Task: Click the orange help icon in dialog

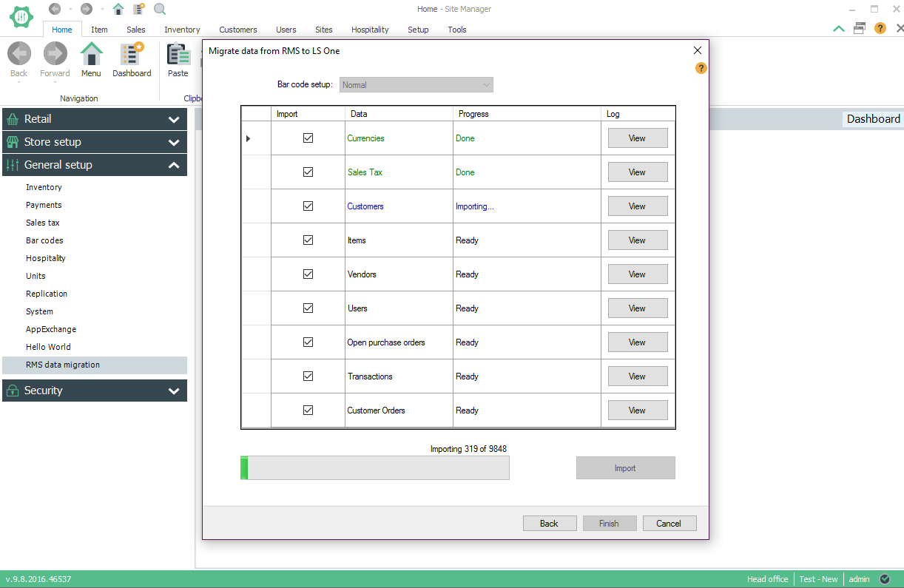Action: click(701, 68)
